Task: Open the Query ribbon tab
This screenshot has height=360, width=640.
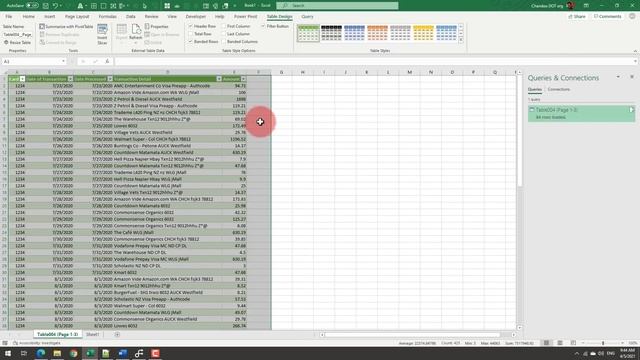Action: [x=307, y=17]
